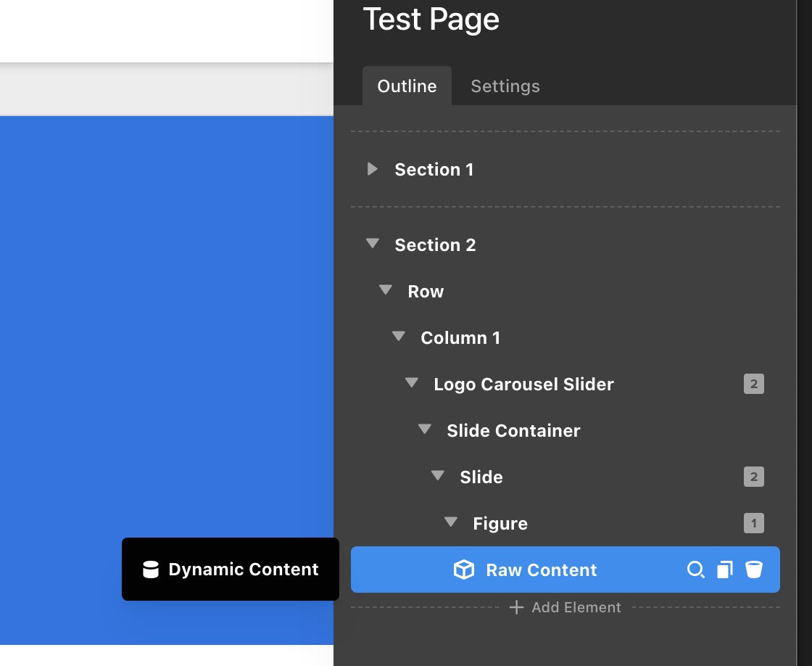Click the blue section in the preview canvas
The width and height of the screenshot is (812, 666).
pyautogui.click(x=167, y=326)
